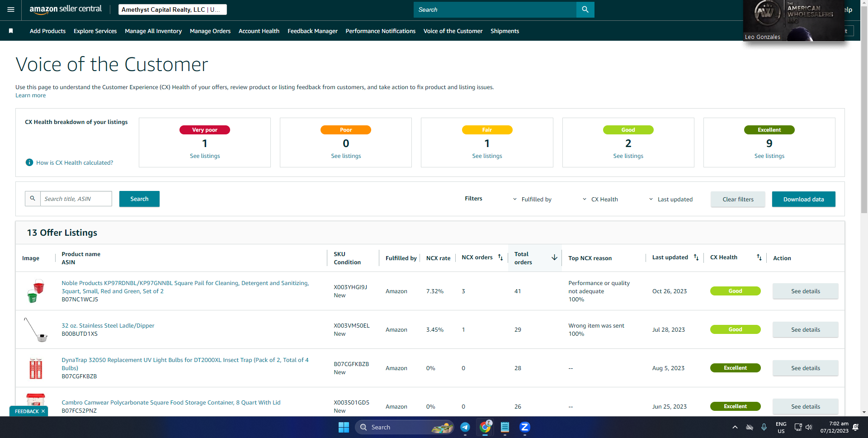Click the bookmark icon in navigation bar

tap(11, 31)
